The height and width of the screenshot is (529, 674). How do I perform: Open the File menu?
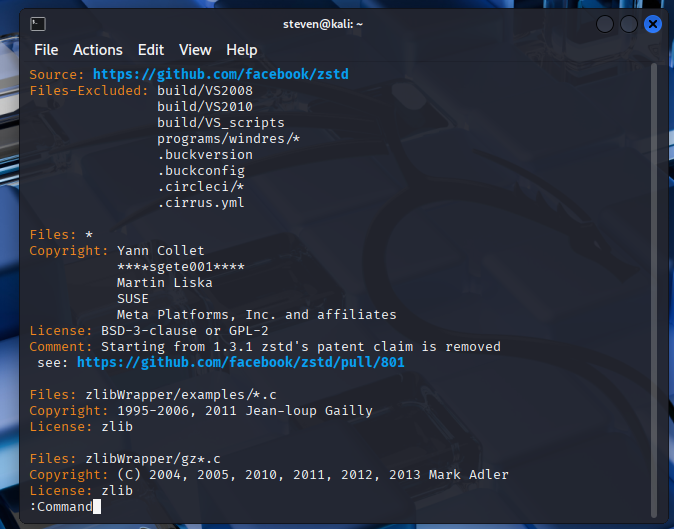coord(46,50)
